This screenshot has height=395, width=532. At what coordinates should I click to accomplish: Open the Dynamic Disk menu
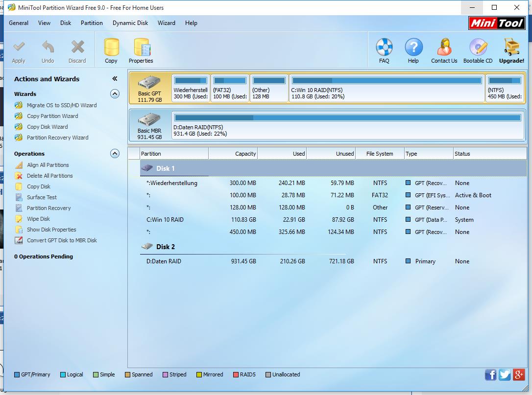click(x=130, y=23)
